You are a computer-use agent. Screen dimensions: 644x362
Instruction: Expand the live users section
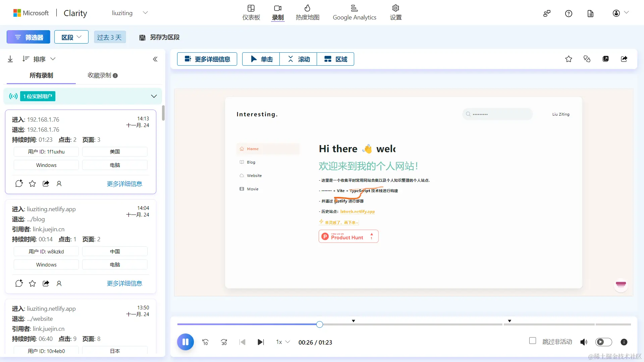click(154, 96)
